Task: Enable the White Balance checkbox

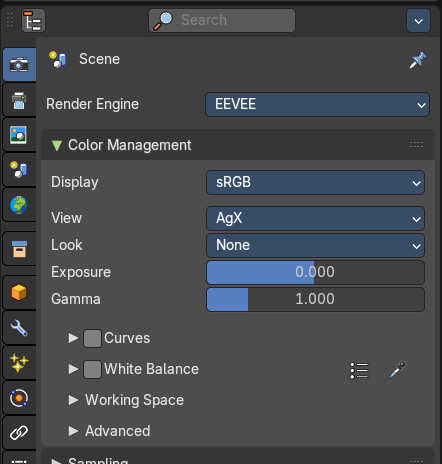Action: tap(92, 369)
